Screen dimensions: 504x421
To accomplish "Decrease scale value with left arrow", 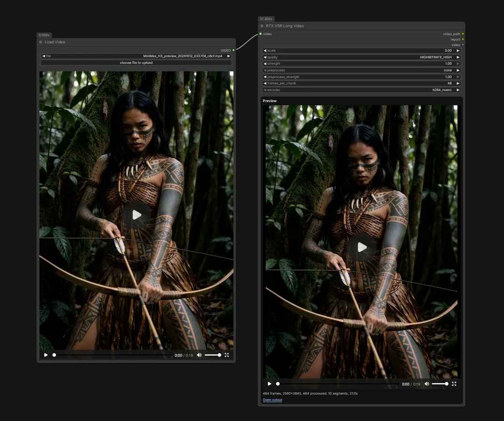I will pyautogui.click(x=265, y=50).
